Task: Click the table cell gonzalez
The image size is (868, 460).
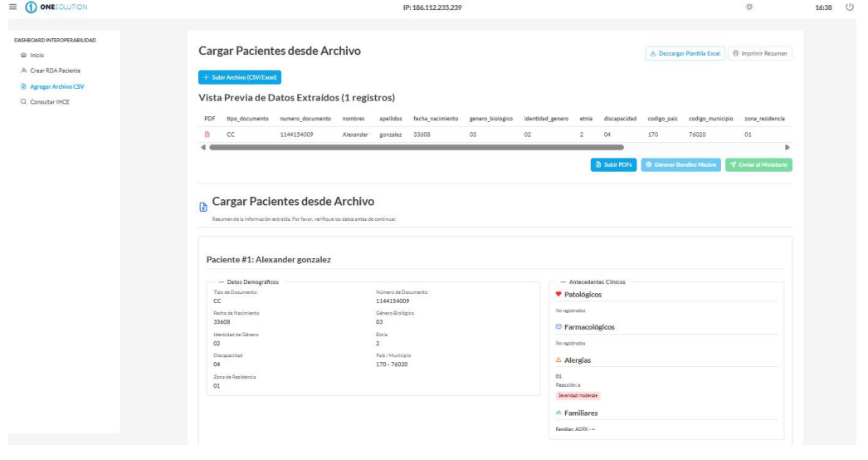Action: (x=390, y=135)
